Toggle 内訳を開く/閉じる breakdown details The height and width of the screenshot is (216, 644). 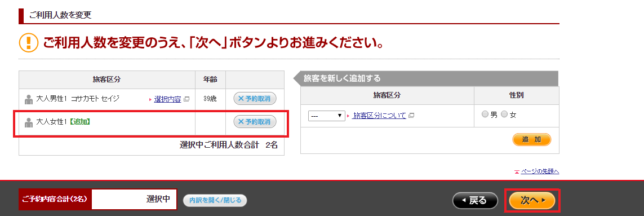tap(215, 200)
